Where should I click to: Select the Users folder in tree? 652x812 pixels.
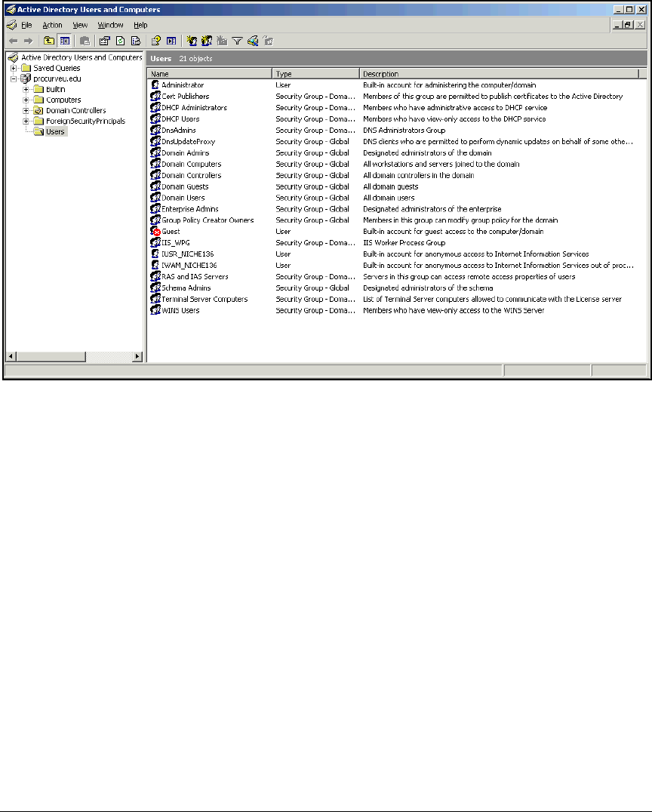coord(55,131)
